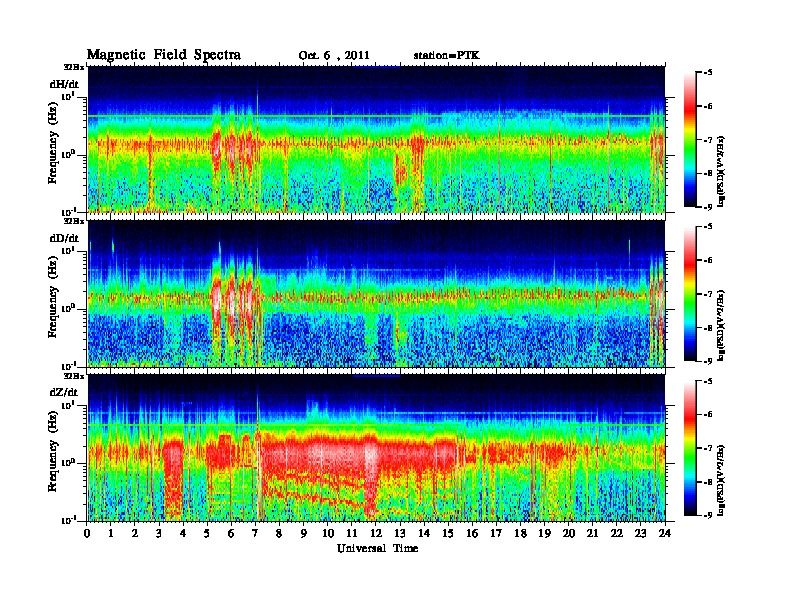Click the "2" hour tick label
The width and height of the screenshot is (792, 612).
coord(135,534)
